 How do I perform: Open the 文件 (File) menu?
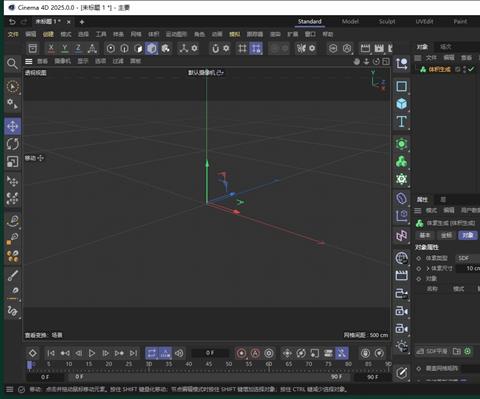(13, 34)
